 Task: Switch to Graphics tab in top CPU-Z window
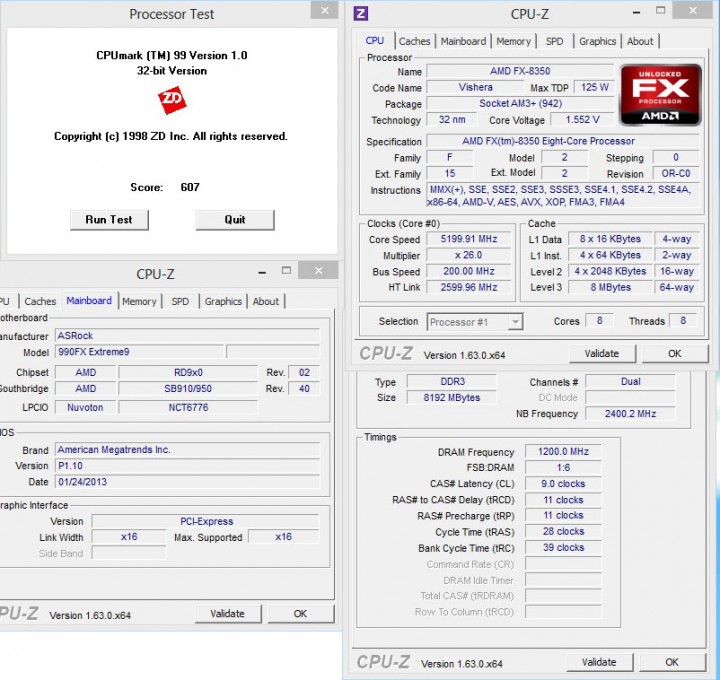(x=597, y=41)
